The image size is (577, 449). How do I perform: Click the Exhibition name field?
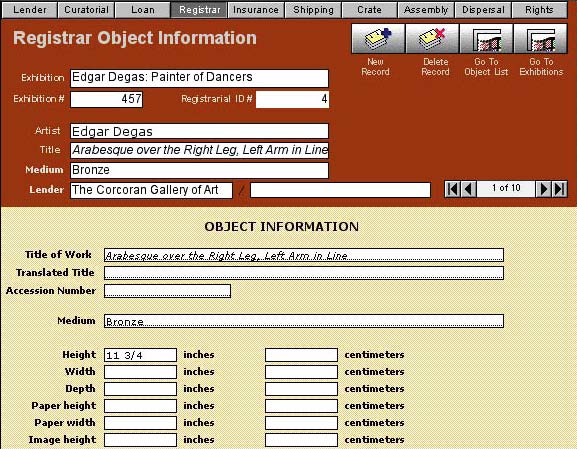(199, 78)
